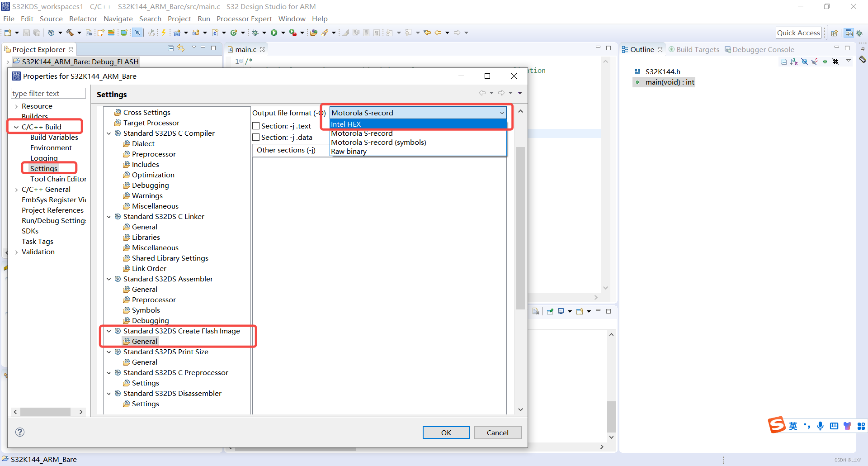Expand the Resource properties node
The image size is (868, 466).
point(16,106)
